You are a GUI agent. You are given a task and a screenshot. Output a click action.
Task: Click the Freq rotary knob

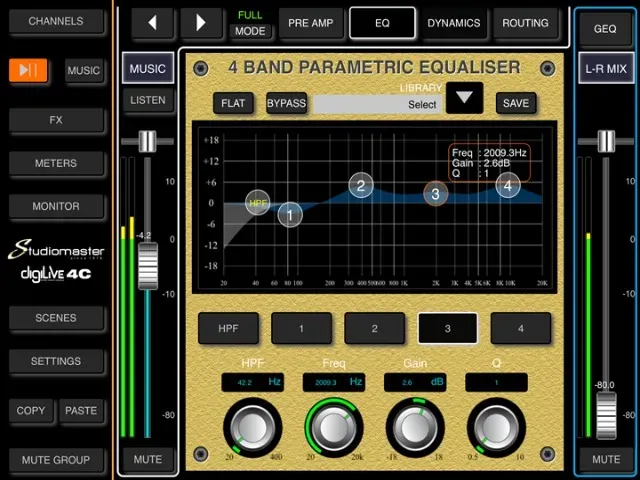pyautogui.click(x=333, y=427)
